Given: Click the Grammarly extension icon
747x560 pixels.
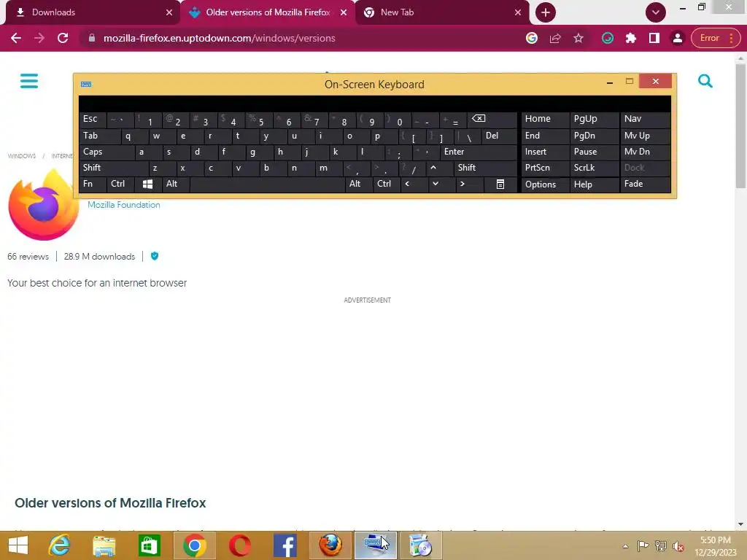Looking at the screenshot, I should point(608,38).
